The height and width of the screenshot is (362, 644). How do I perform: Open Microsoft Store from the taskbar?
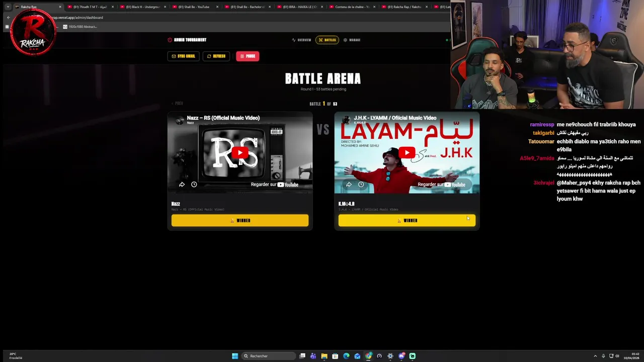(x=335, y=356)
